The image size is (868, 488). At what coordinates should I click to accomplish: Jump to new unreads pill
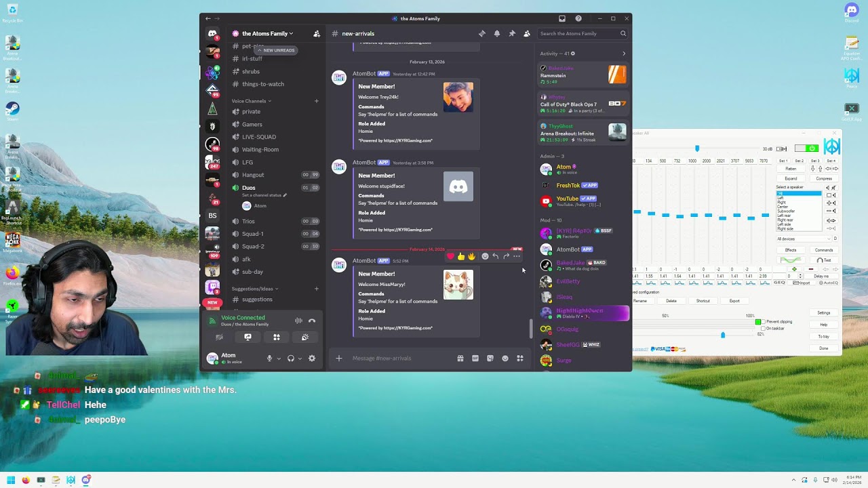pos(275,50)
